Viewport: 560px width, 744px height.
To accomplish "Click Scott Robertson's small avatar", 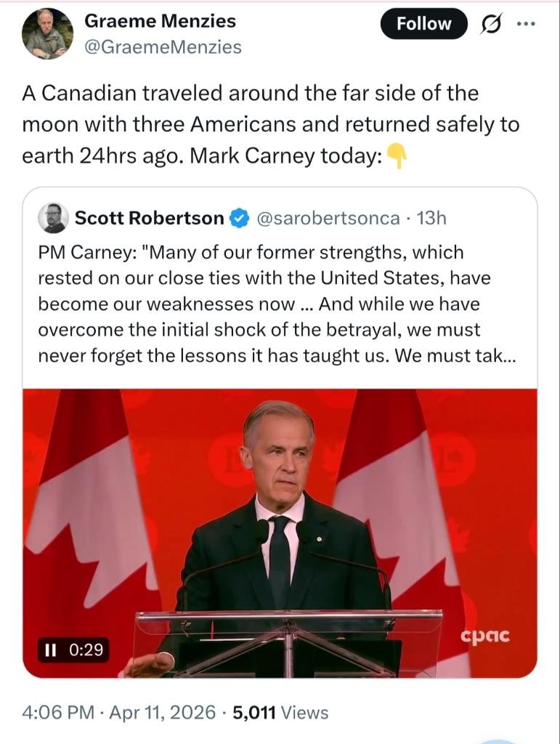I will coord(53,218).
